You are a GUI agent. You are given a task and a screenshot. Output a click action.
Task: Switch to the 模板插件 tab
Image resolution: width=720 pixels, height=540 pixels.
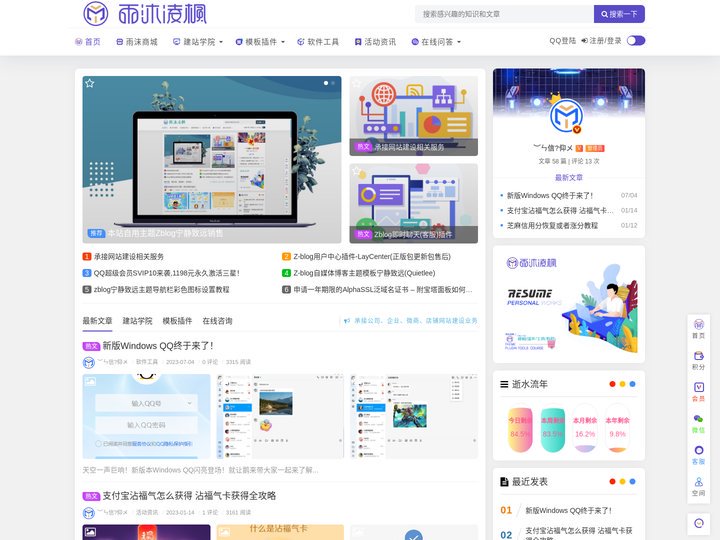pos(177,321)
